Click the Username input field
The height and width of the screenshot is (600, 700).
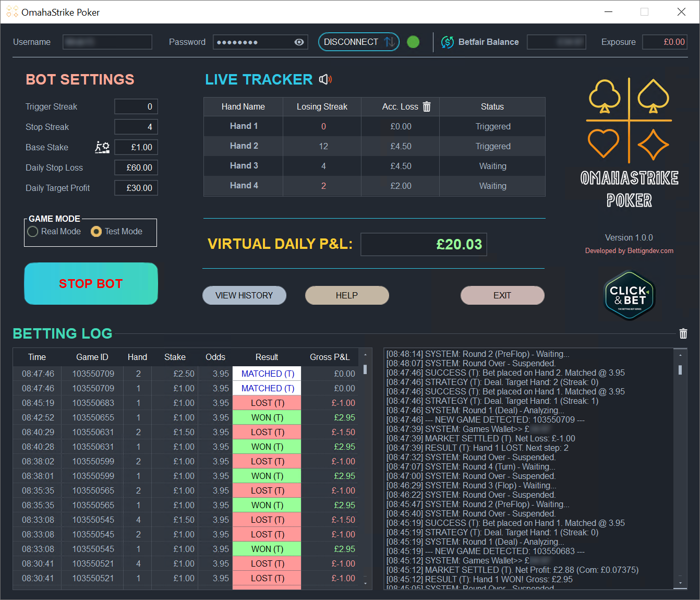tap(107, 42)
